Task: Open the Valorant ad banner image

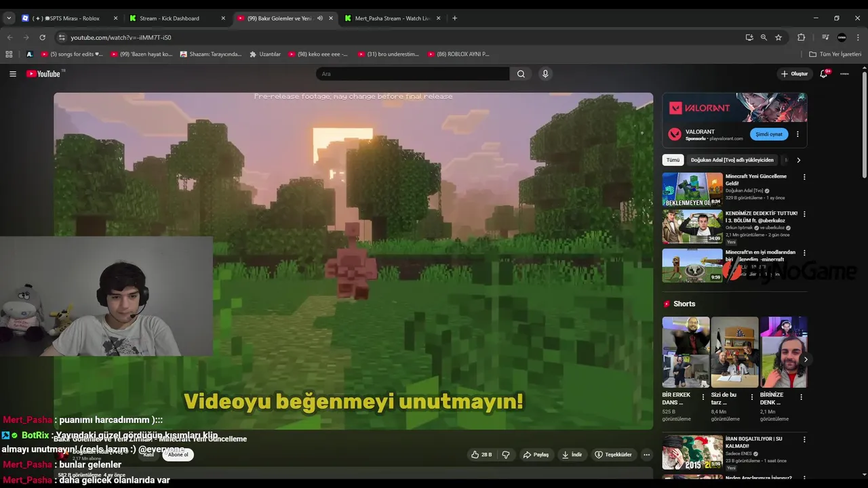Action: click(x=734, y=107)
